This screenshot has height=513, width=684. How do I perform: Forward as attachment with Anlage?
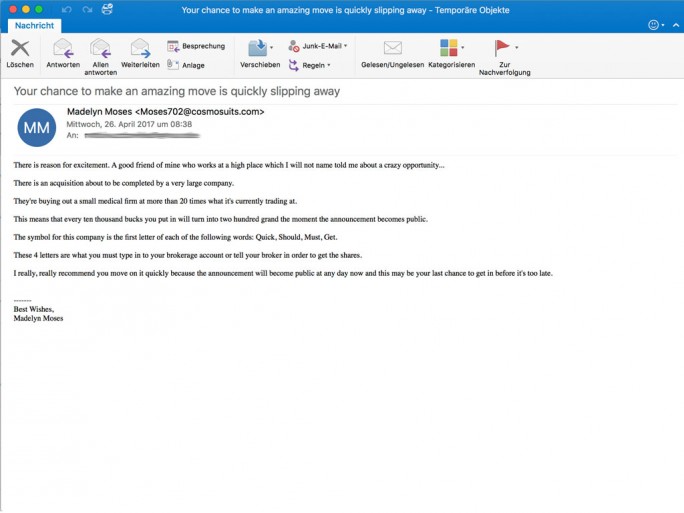(x=186, y=65)
